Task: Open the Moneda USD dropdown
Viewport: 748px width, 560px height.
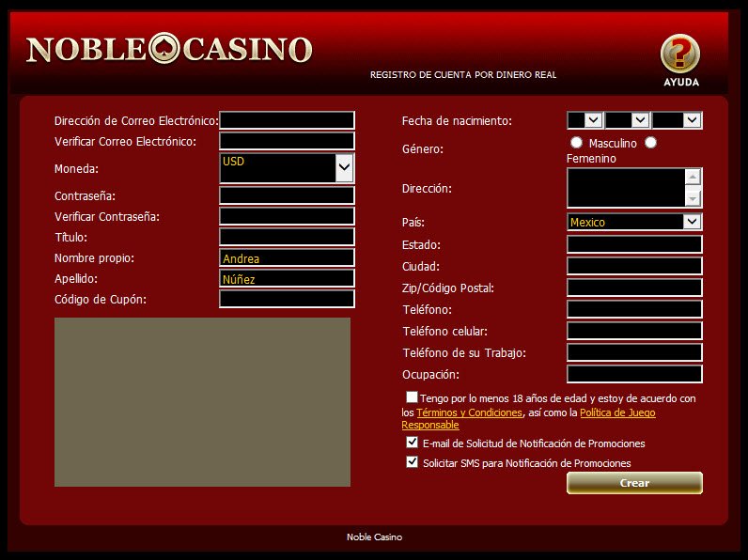Action: (287, 168)
